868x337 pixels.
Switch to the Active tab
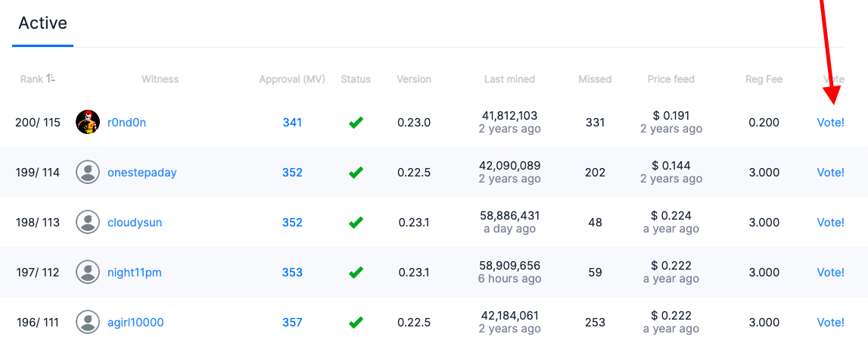click(42, 23)
